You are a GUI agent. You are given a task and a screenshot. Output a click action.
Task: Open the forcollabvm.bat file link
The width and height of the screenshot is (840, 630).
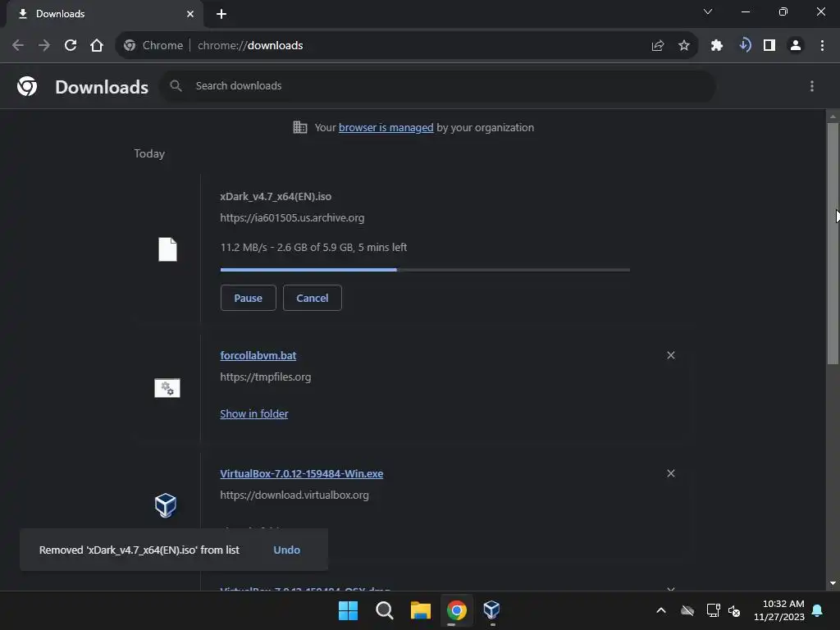point(258,355)
